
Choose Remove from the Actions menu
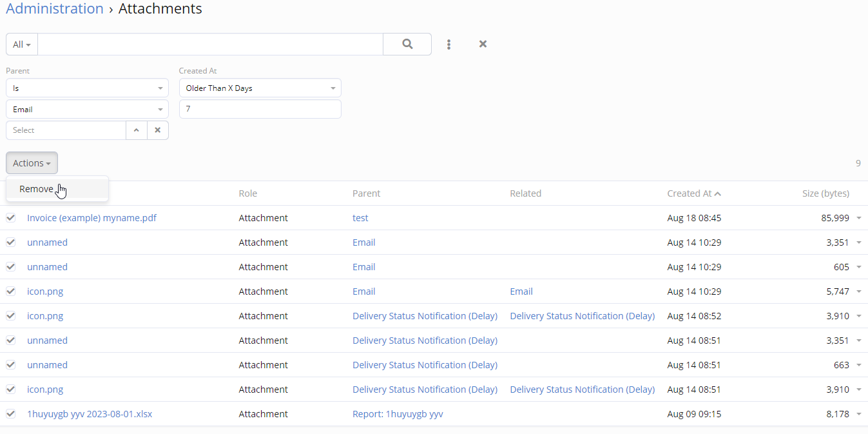click(x=37, y=189)
